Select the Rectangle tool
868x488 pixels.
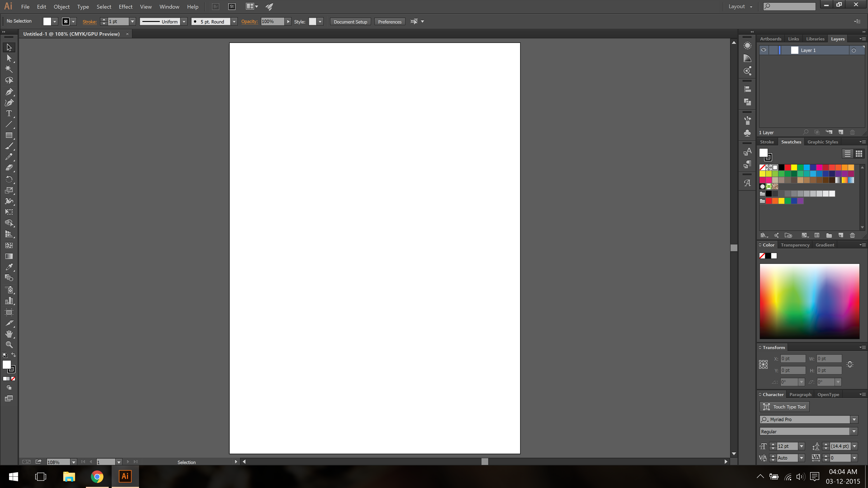pyautogui.click(x=9, y=135)
